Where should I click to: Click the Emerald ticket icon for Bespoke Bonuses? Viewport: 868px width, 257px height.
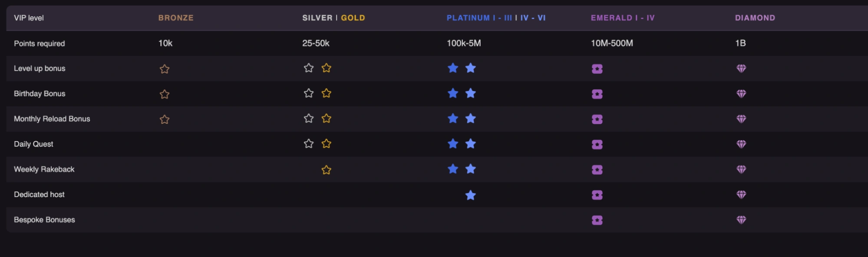597,220
